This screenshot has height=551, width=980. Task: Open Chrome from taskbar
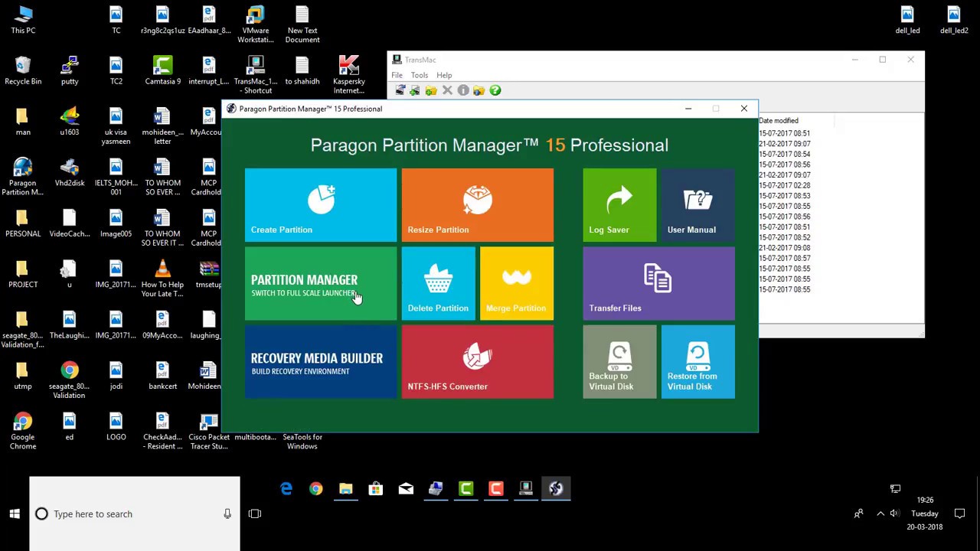[316, 488]
